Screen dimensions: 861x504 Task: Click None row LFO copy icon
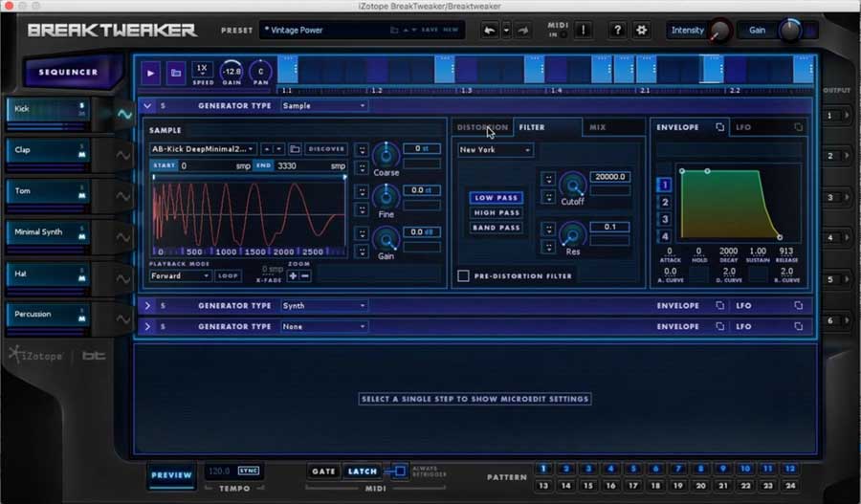pos(798,326)
